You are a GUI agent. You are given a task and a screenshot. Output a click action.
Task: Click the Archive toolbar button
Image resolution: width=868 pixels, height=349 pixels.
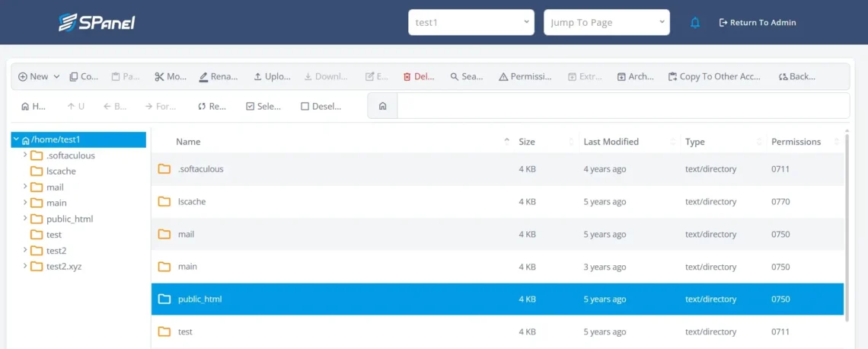[636, 76]
